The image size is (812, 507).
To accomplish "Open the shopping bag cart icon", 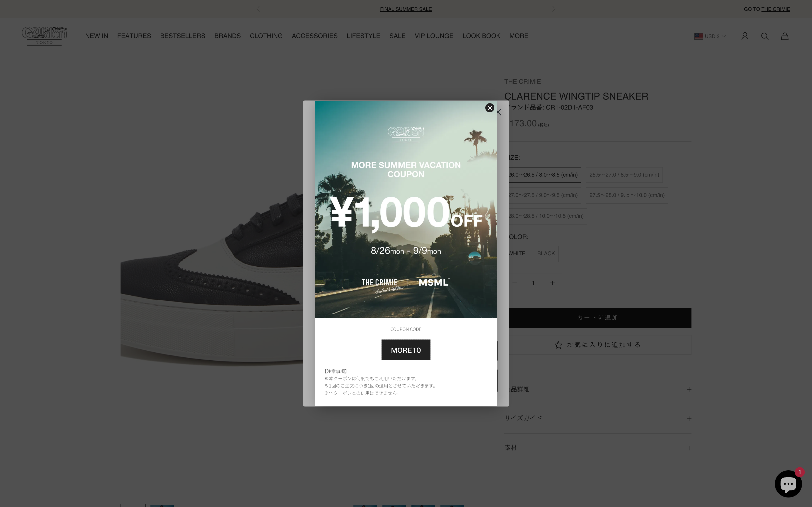I will point(785,36).
